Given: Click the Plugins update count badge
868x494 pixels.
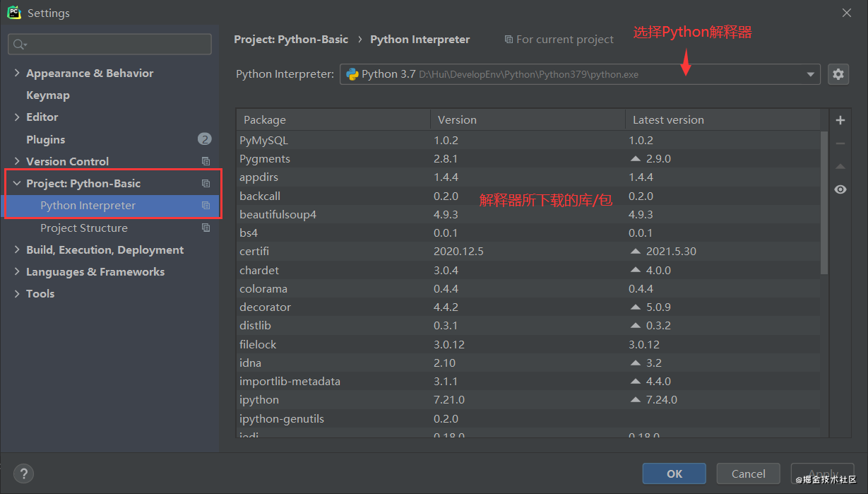Looking at the screenshot, I should (x=205, y=139).
